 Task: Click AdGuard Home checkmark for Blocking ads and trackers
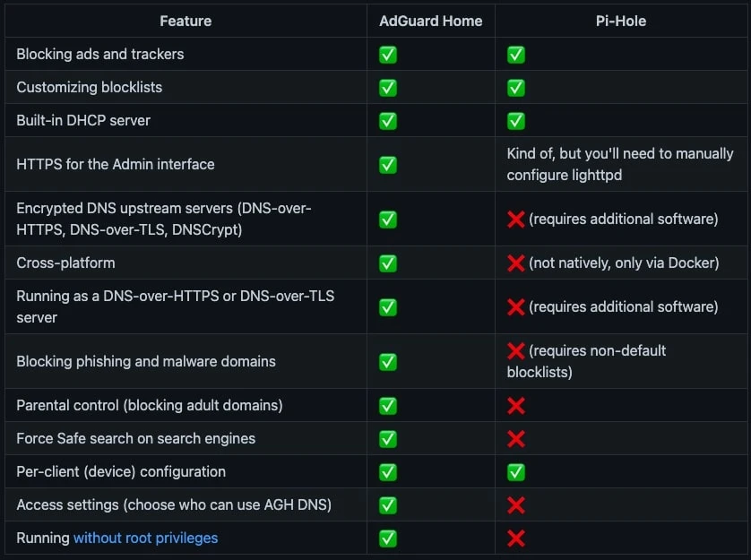pyautogui.click(x=388, y=55)
